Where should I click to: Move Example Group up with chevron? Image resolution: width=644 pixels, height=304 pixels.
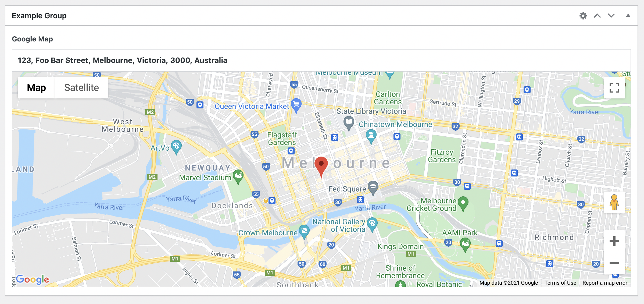tap(597, 16)
